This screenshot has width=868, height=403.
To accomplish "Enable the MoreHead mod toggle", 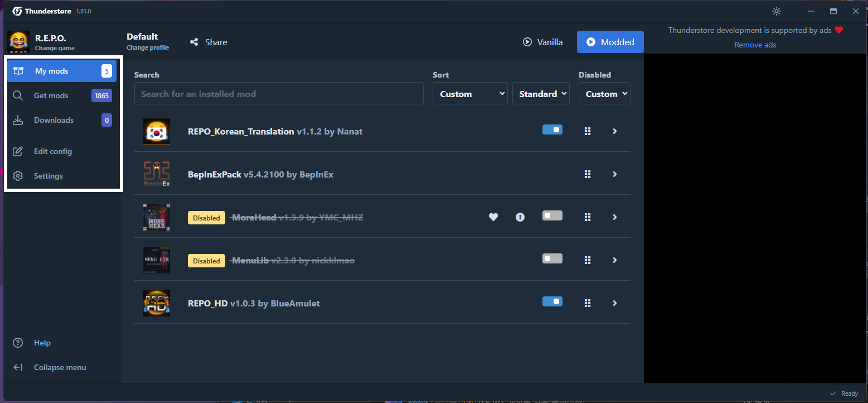I will [552, 215].
